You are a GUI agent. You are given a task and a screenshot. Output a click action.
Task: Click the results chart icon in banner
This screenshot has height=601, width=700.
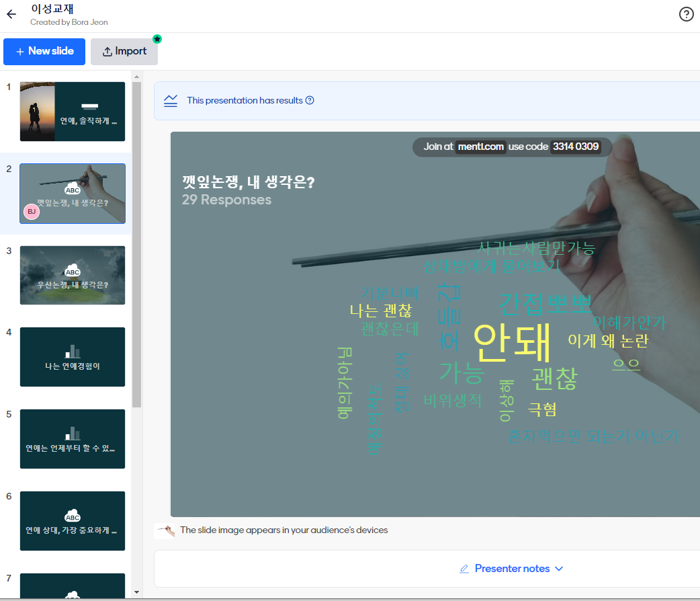click(x=171, y=101)
